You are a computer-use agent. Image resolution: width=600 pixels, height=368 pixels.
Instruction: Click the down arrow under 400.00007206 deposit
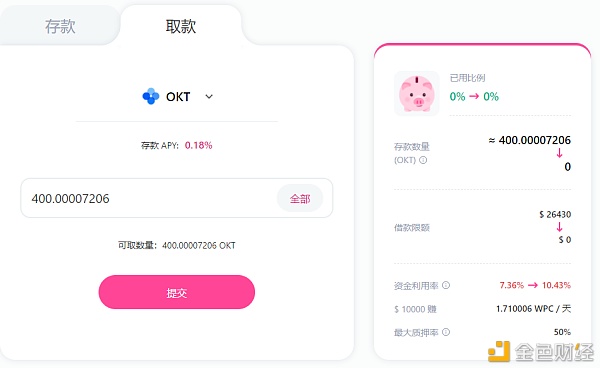(x=559, y=153)
